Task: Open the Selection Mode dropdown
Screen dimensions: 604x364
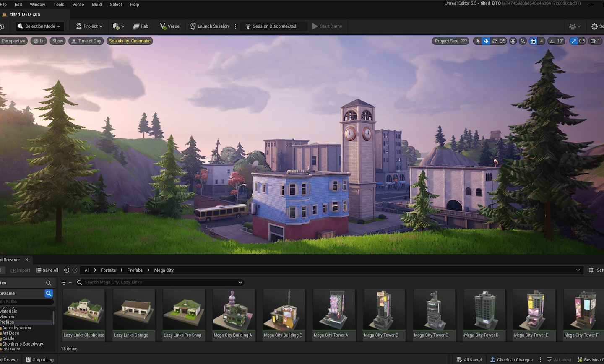Action: click(39, 26)
